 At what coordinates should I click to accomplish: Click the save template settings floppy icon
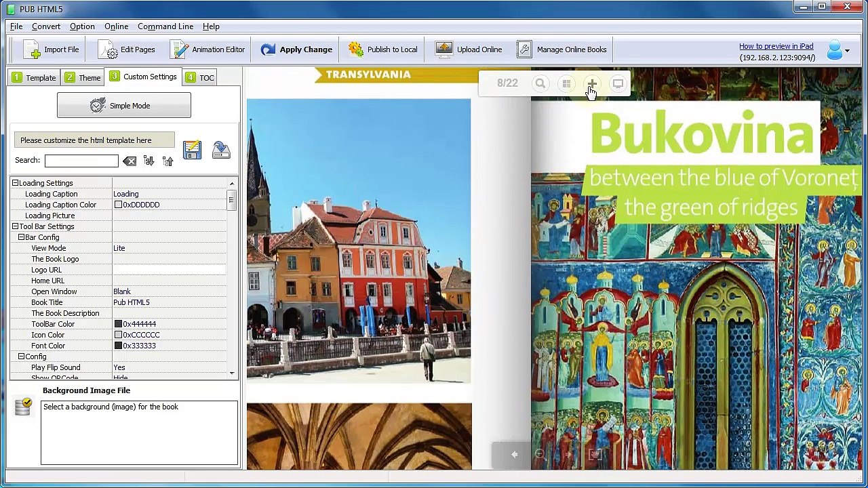coord(192,149)
